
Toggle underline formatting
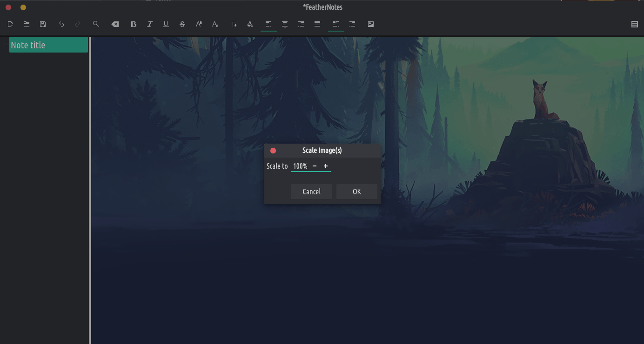coord(166,24)
